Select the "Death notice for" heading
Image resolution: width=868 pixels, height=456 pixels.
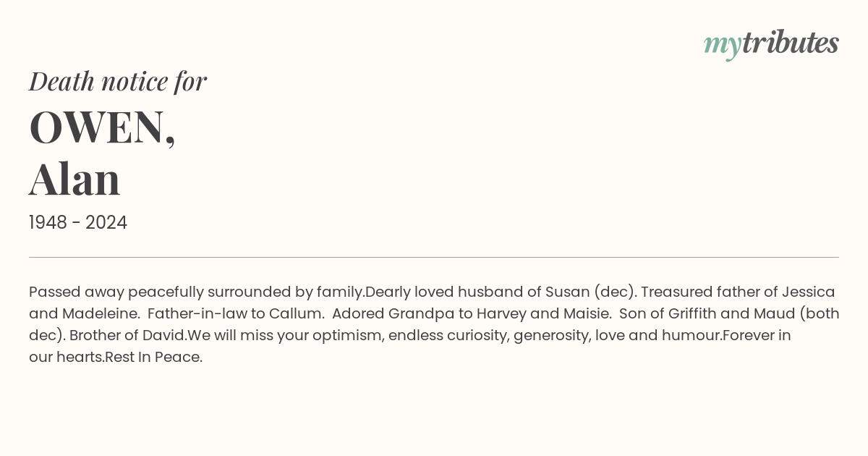point(118,81)
